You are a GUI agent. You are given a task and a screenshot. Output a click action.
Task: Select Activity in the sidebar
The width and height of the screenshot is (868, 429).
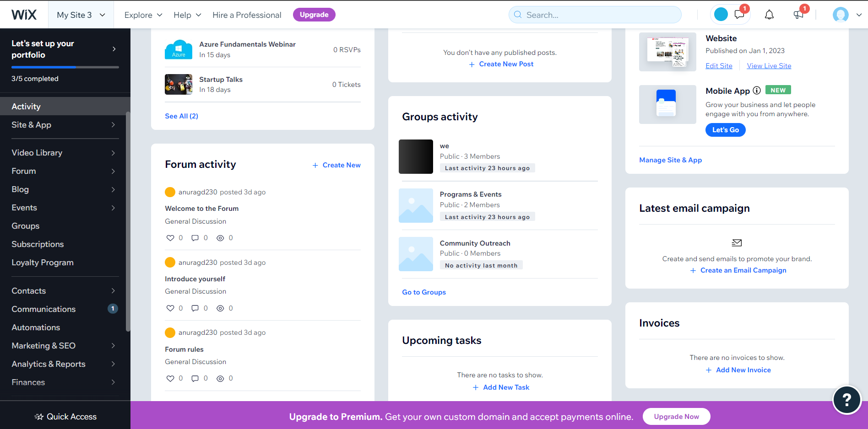pyautogui.click(x=65, y=106)
